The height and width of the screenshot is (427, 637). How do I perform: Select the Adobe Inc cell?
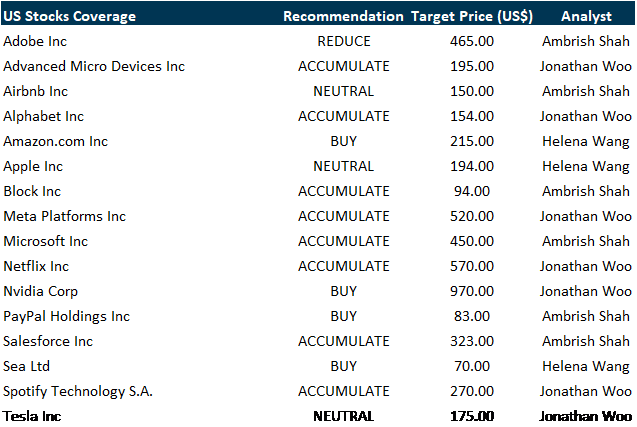coord(36,41)
